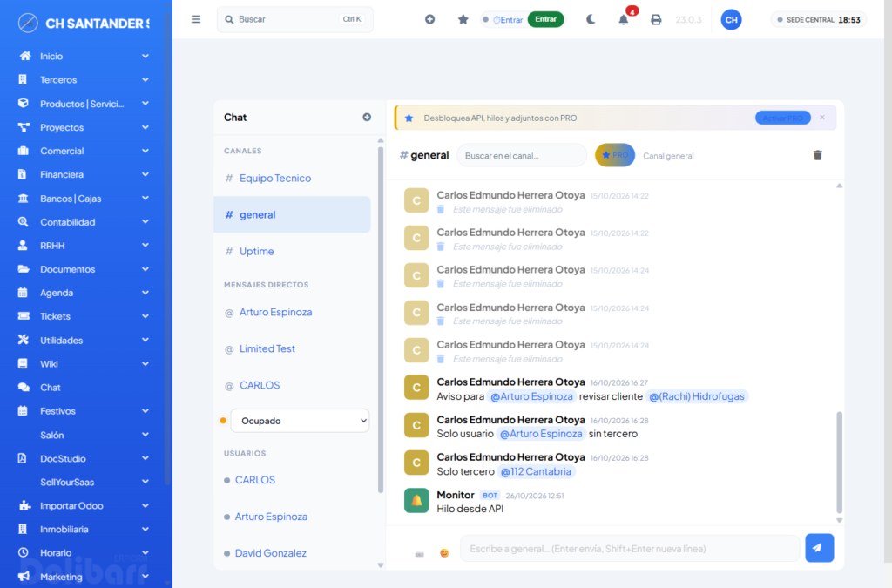Click the Hilo desde API message text
Screen dimensions: 892x588
click(470, 509)
